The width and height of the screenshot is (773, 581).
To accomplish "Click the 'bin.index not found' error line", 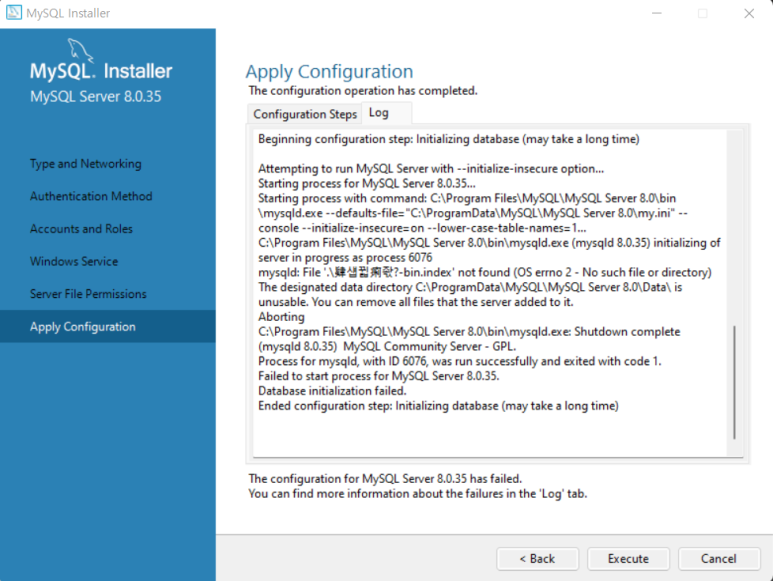I will pos(485,273).
